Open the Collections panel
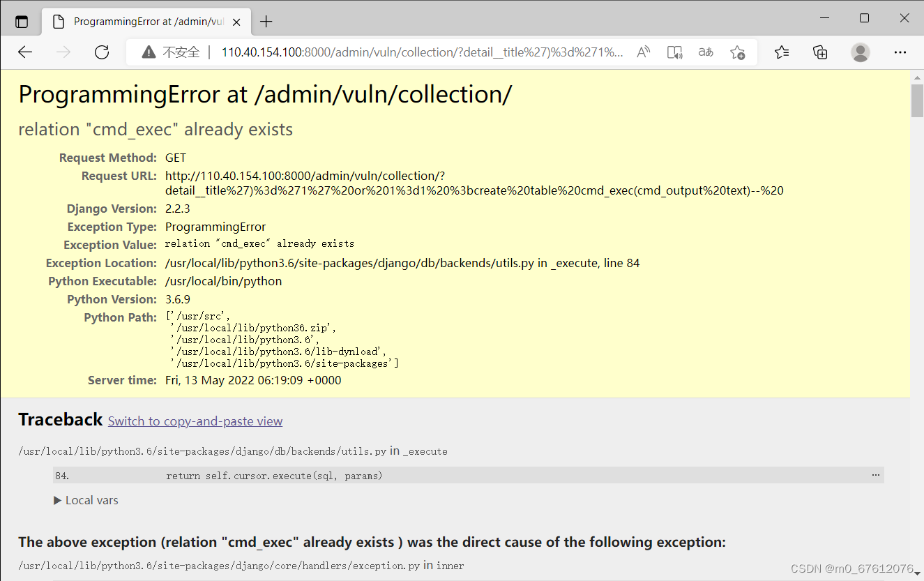This screenshot has width=924, height=581. 820,52
